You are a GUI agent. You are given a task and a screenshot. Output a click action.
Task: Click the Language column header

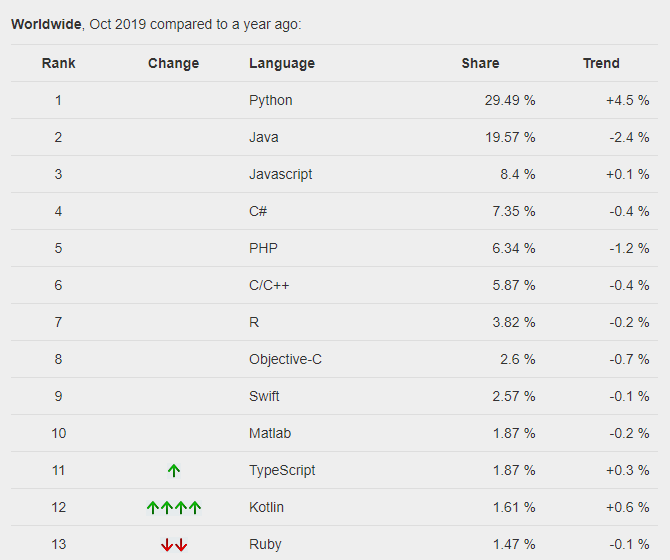click(282, 63)
